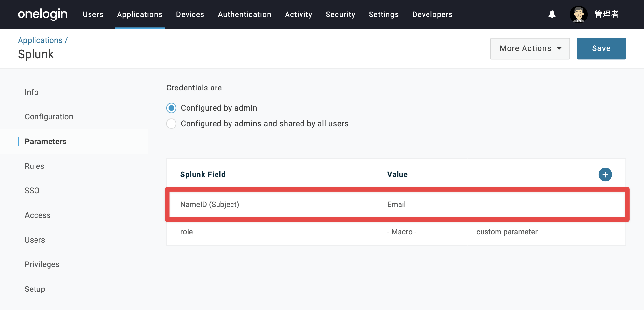Image resolution: width=644 pixels, height=310 pixels.
Task: Open the Devices top menu
Action: [x=190, y=14]
